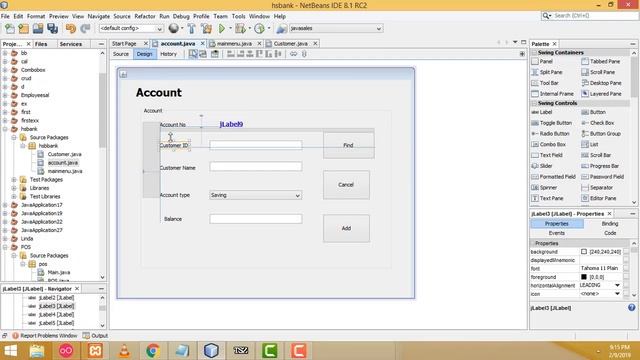Image resolution: width=640 pixels, height=360 pixels.
Task: Collapse the hsbank project node
Action: pos(5,129)
